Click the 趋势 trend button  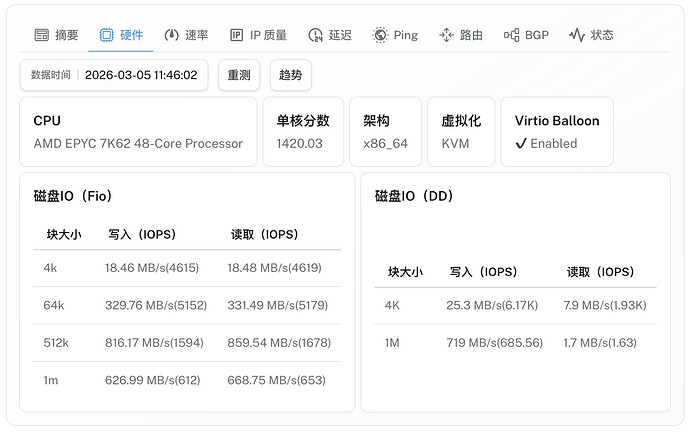290,75
